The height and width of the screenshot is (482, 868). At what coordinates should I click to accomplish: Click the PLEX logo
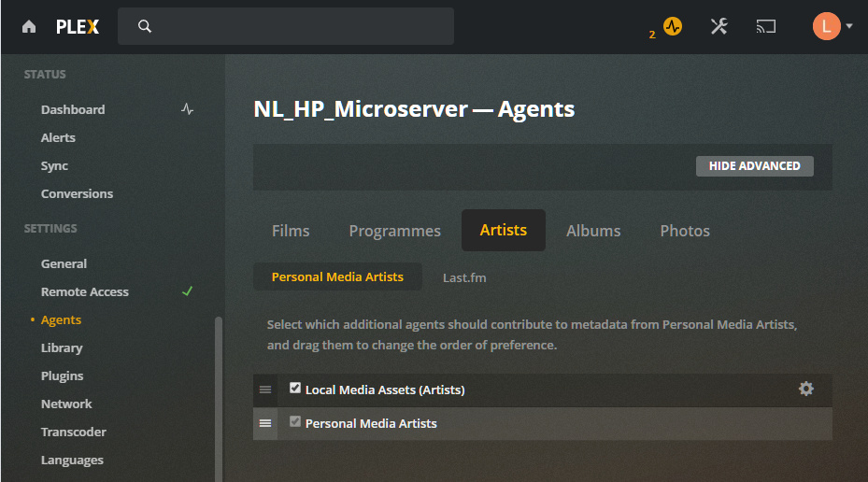tap(78, 26)
